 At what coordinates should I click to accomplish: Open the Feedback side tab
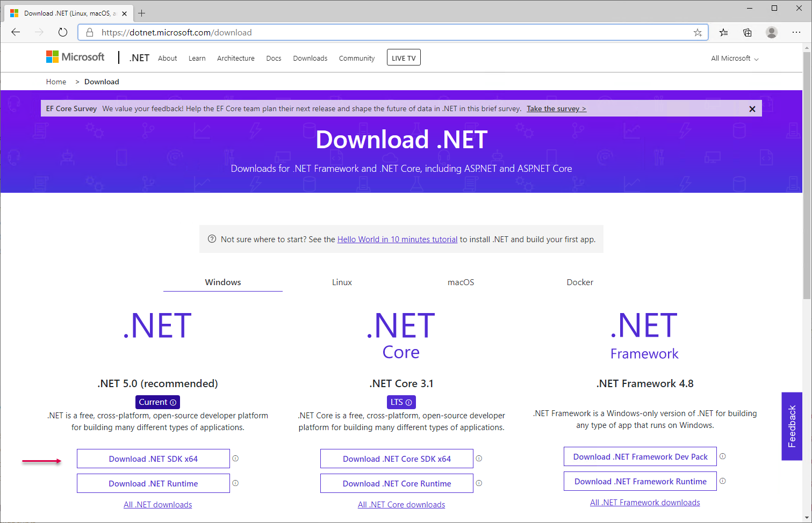click(792, 426)
